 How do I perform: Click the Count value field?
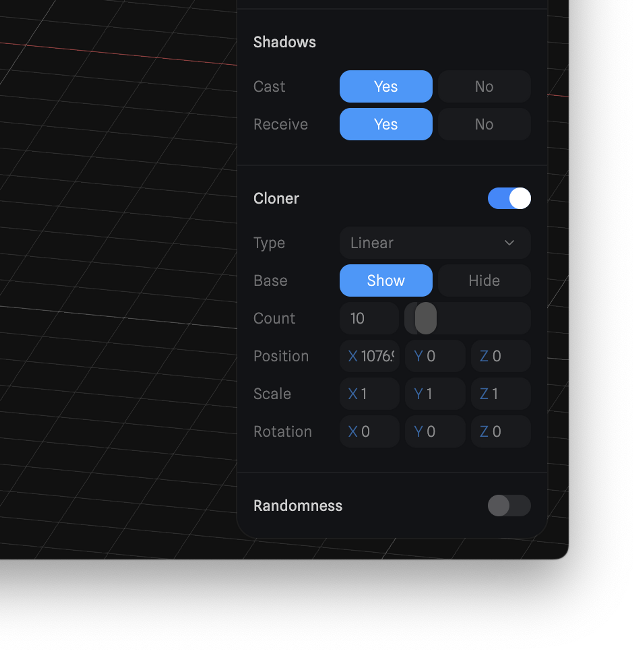369,318
